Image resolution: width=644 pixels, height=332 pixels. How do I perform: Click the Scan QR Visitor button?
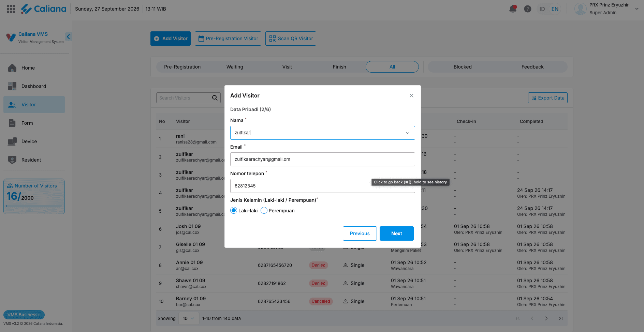291,39
